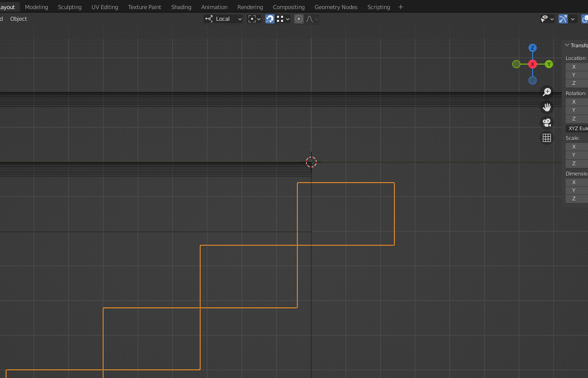The image size is (588, 378).
Task: Enable proportional editing mode
Action: point(299,19)
